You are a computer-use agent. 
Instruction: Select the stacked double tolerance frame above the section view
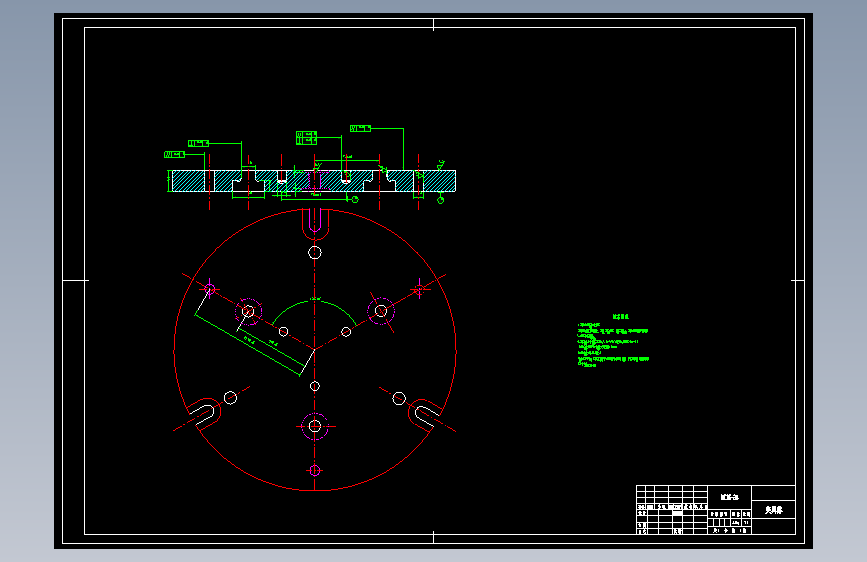pos(306,138)
